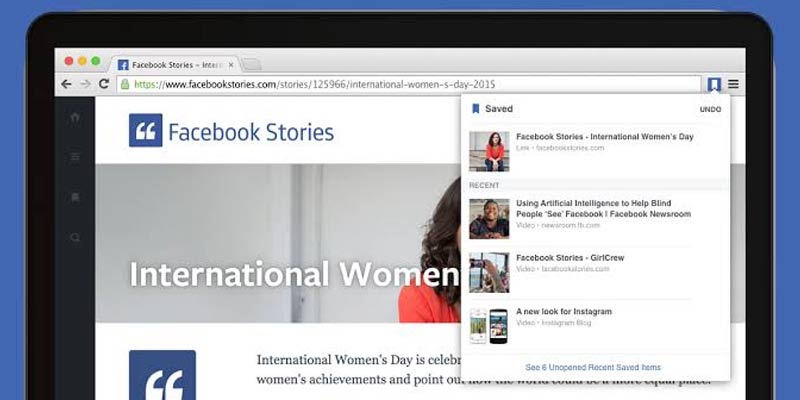Click the large blue quote icon beside the article
The image size is (800, 400).
click(x=162, y=375)
